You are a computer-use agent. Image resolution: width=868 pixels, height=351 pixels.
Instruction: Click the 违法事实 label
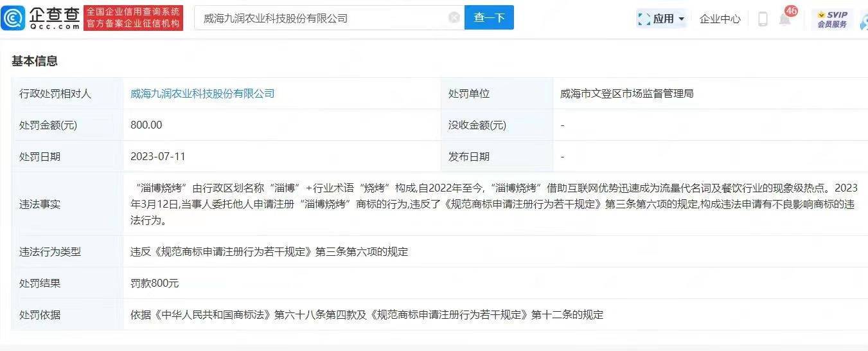[x=40, y=204]
